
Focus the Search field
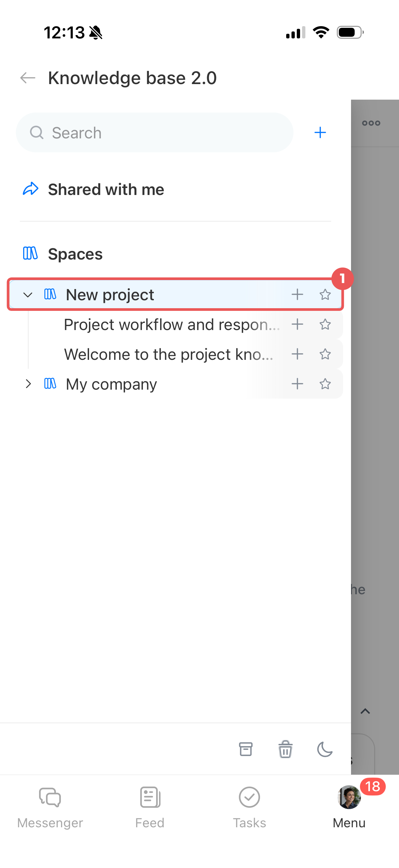(155, 132)
